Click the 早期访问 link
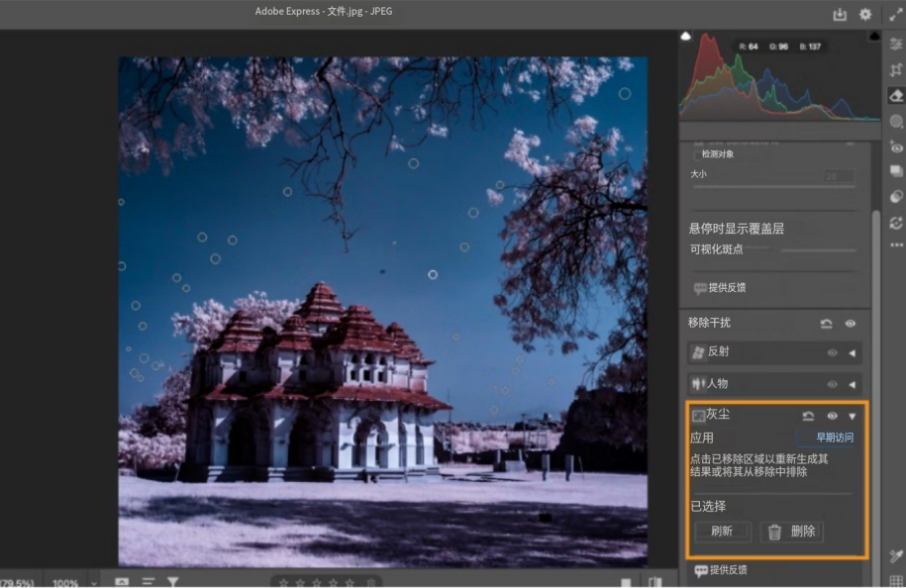The image size is (906, 588). tap(834, 438)
